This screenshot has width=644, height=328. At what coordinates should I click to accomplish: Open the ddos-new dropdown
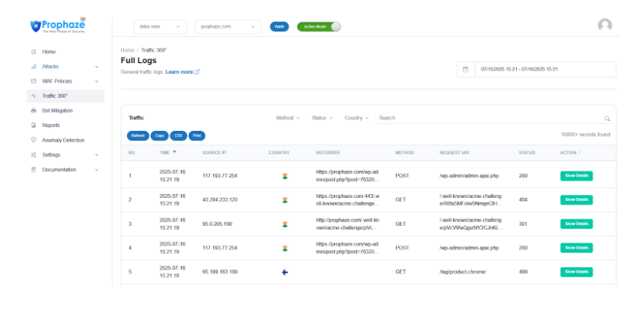click(159, 26)
